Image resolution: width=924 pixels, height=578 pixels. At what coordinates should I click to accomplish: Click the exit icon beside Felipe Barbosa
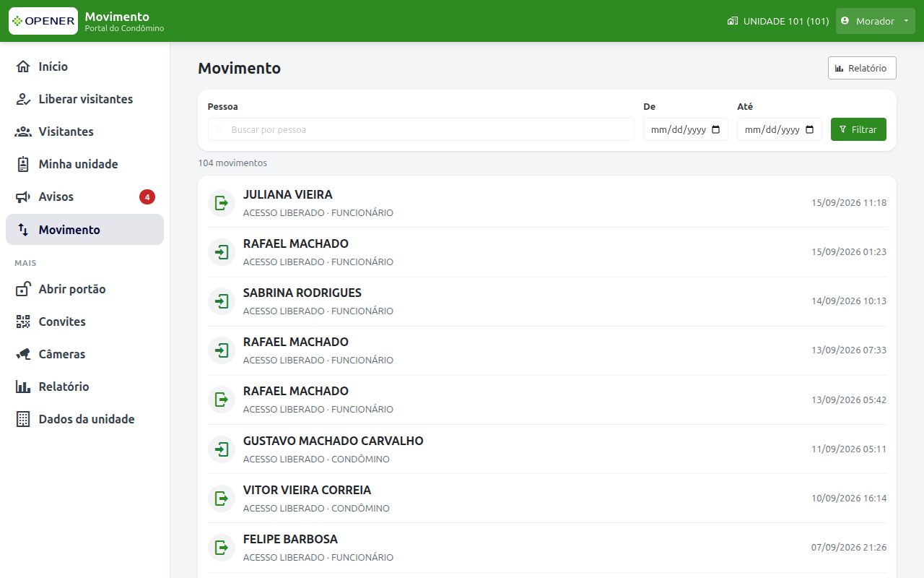[222, 547]
